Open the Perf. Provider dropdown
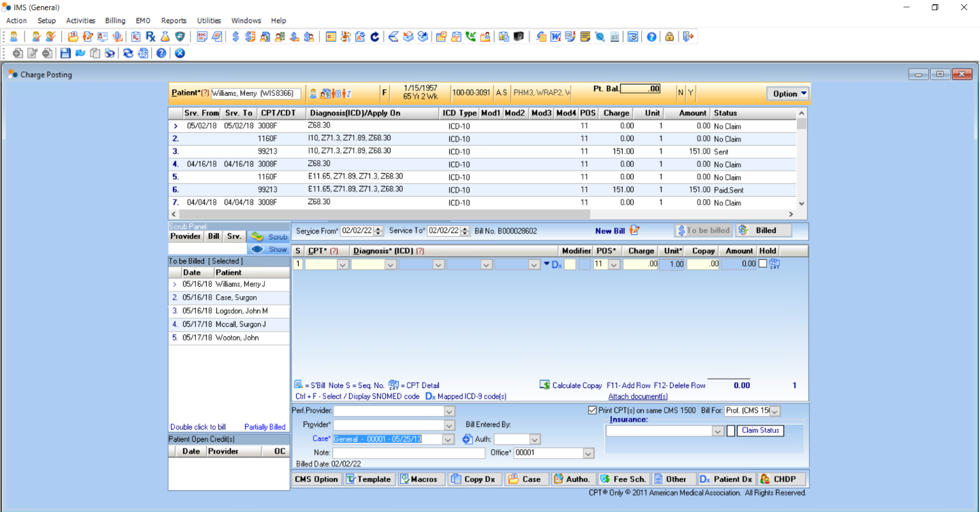 coord(448,411)
